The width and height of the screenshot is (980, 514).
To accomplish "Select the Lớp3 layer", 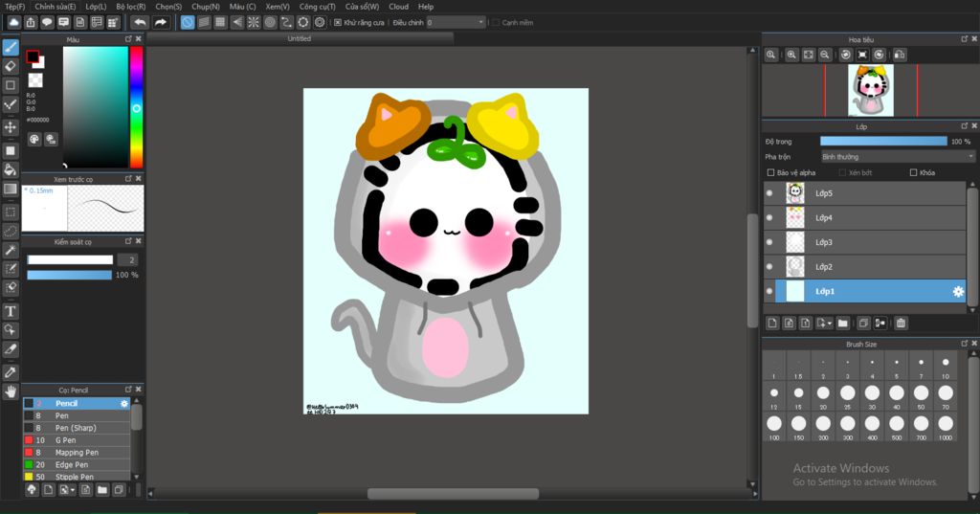I will pos(864,242).
